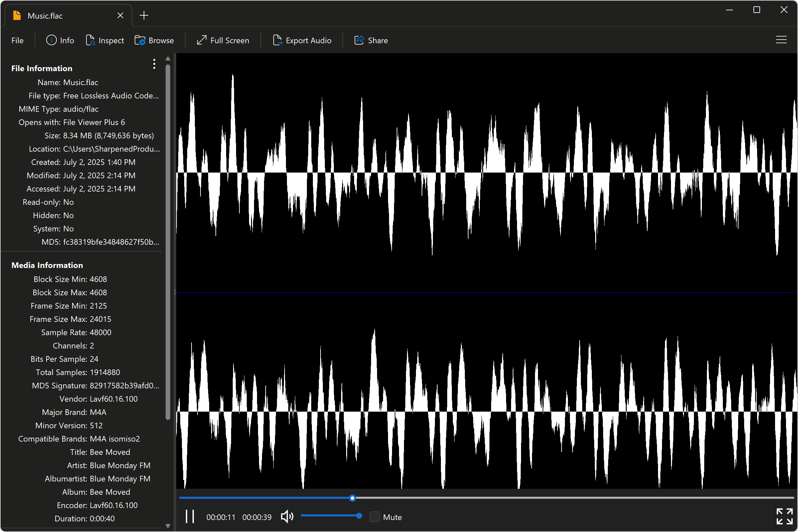Viewport: 798px width, 532px height.
Task: Expand the waveform to fullscreen view
Action: click(784, 516)
